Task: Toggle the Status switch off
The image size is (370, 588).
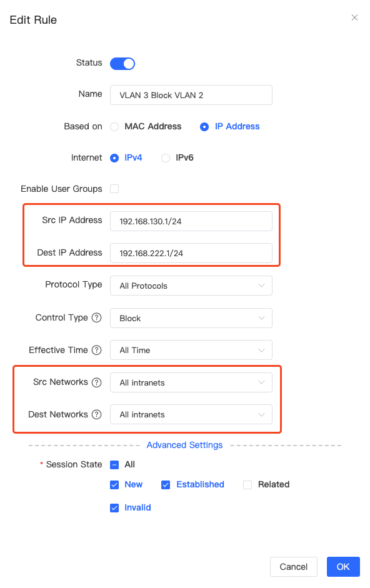Action: pos(122,63)
